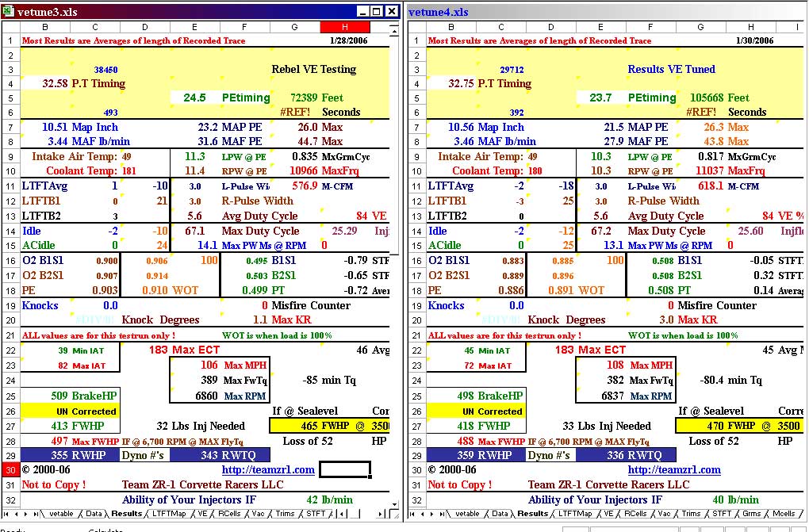Switch to LTFTMap sheet in vetune3.xls
The height and width of the screenshot is (532, 809).
[x=169, y=514]
